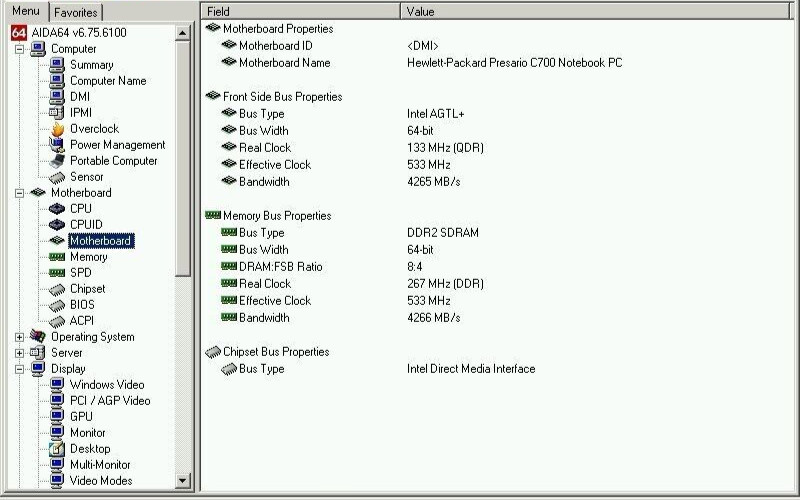
Task: Sort by the Value column header
Action: pos(594,11)
